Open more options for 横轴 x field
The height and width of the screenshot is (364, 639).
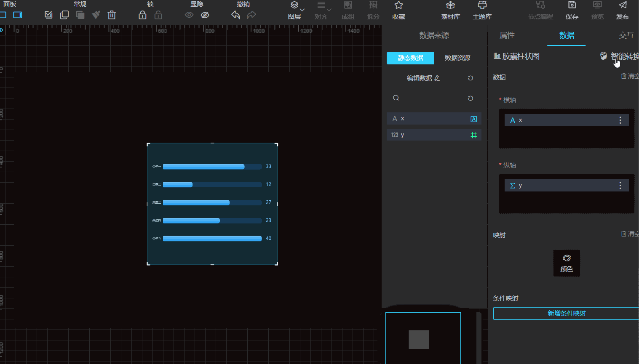point(620,120)
